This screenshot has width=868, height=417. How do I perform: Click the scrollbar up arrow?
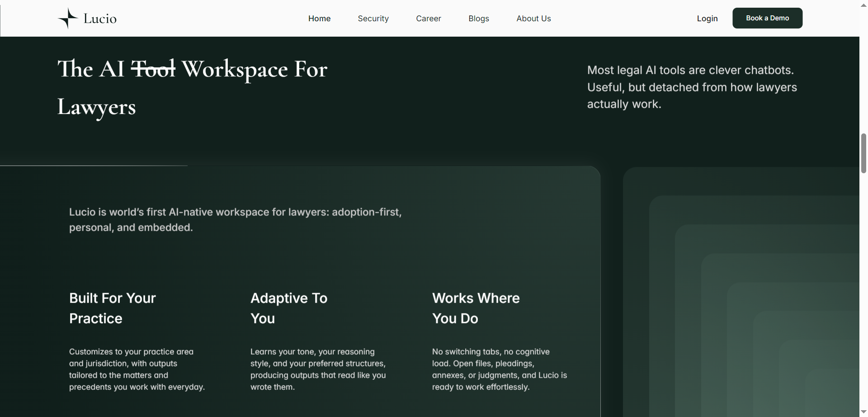pos(863,5)
